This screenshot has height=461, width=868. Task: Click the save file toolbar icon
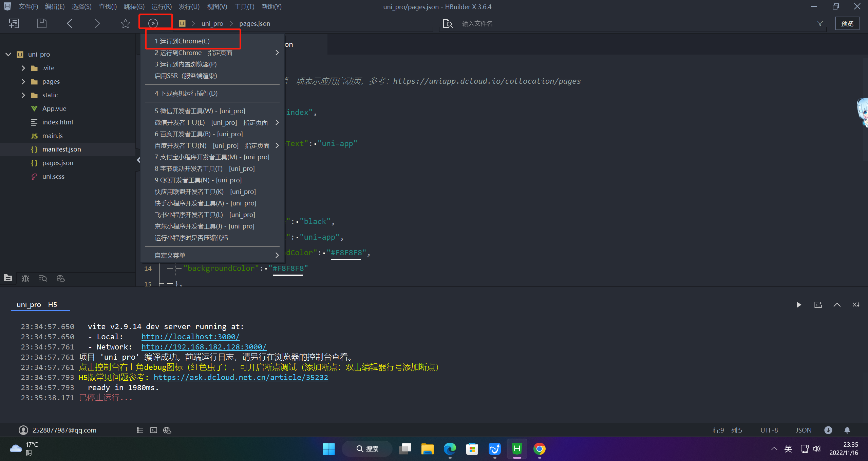pos(41,23)
